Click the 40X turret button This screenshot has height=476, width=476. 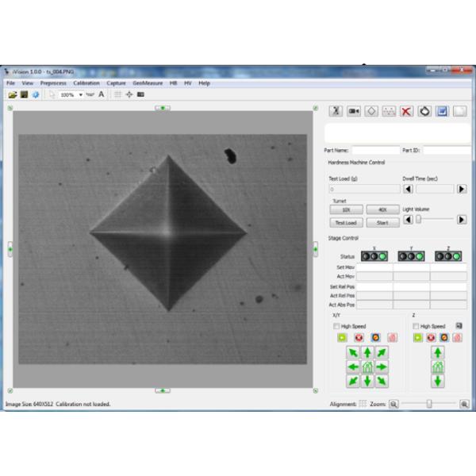382,209
